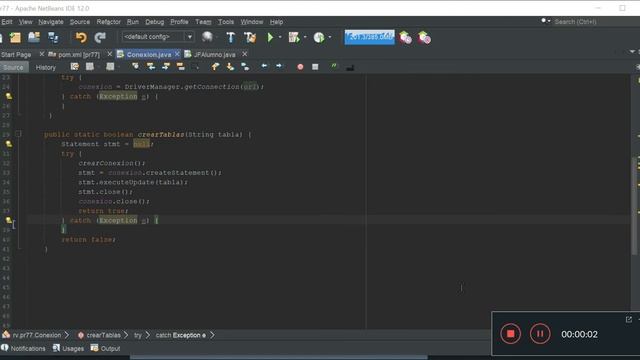Toggle rectangular selection mode
Screen dimensions: 640x360
tap(196, 67)
